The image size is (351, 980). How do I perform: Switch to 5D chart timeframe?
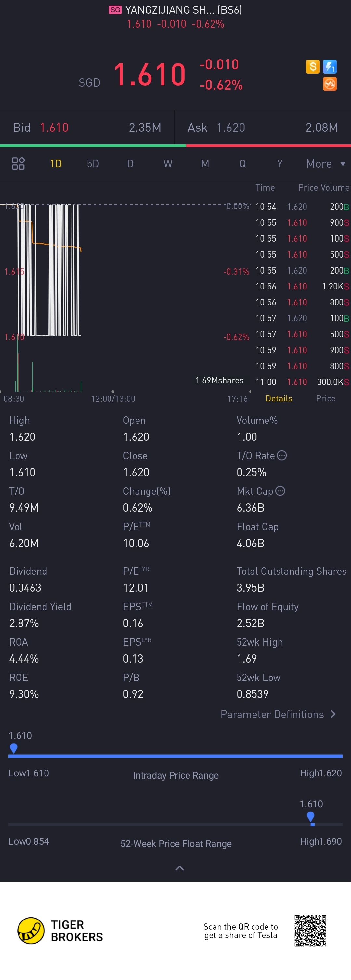pyautogui.click(x=93, y=164)
